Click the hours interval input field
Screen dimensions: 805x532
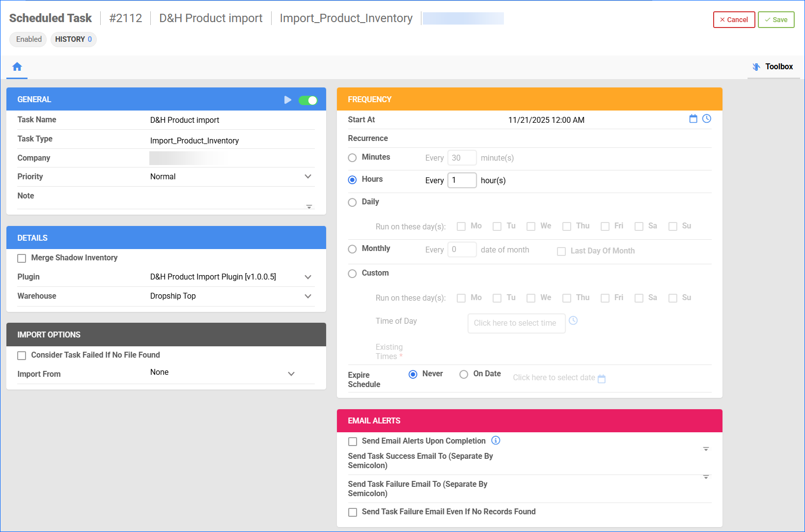462,180
